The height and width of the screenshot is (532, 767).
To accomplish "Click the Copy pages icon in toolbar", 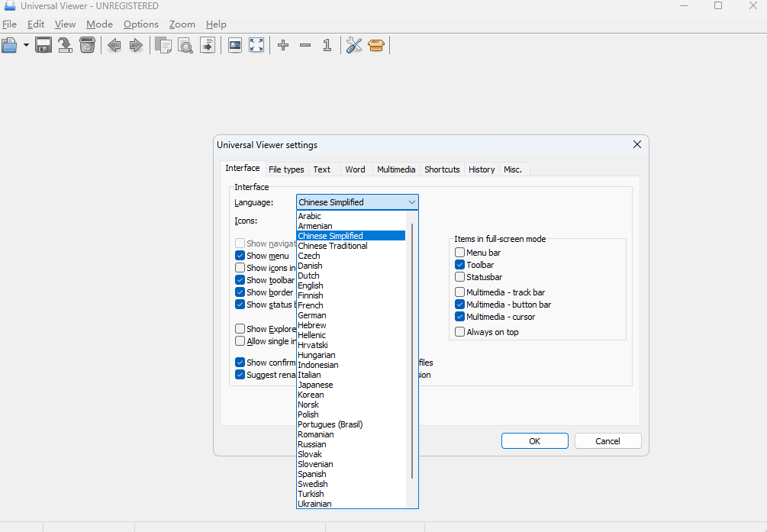I will coord(163,46).
